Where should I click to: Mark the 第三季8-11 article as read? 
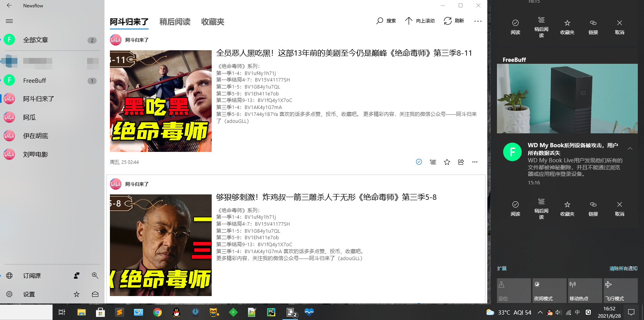pos(419,162)
